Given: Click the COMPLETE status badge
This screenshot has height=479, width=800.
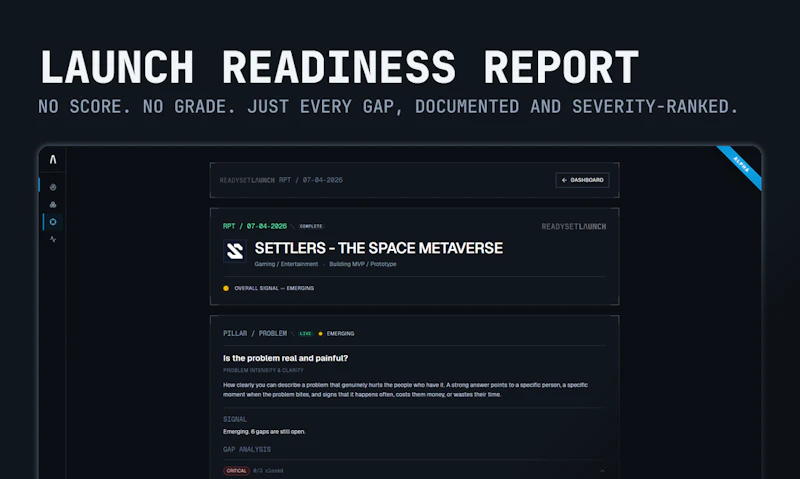Looking at the screenshot, I should 311,226.
